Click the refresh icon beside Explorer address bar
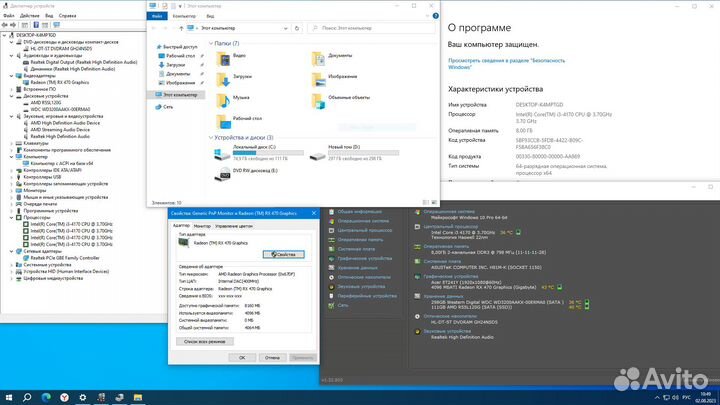720x405 pixels. (x=297, y=28)
